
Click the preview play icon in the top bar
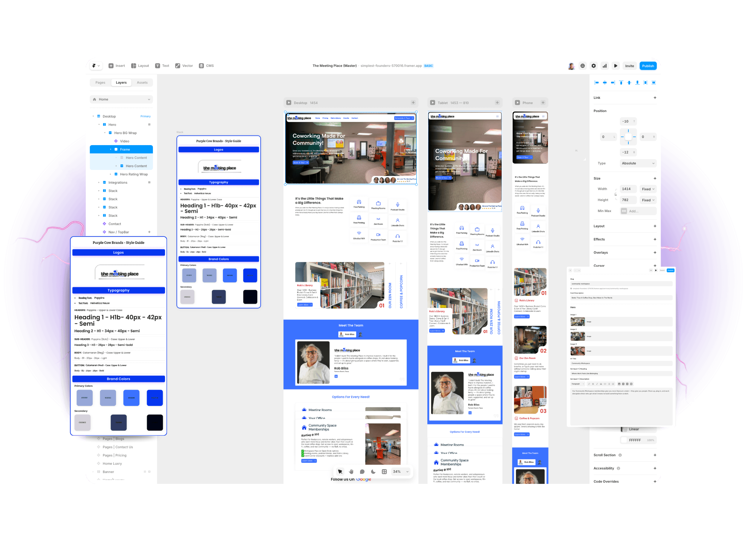(x=616, y=66)
